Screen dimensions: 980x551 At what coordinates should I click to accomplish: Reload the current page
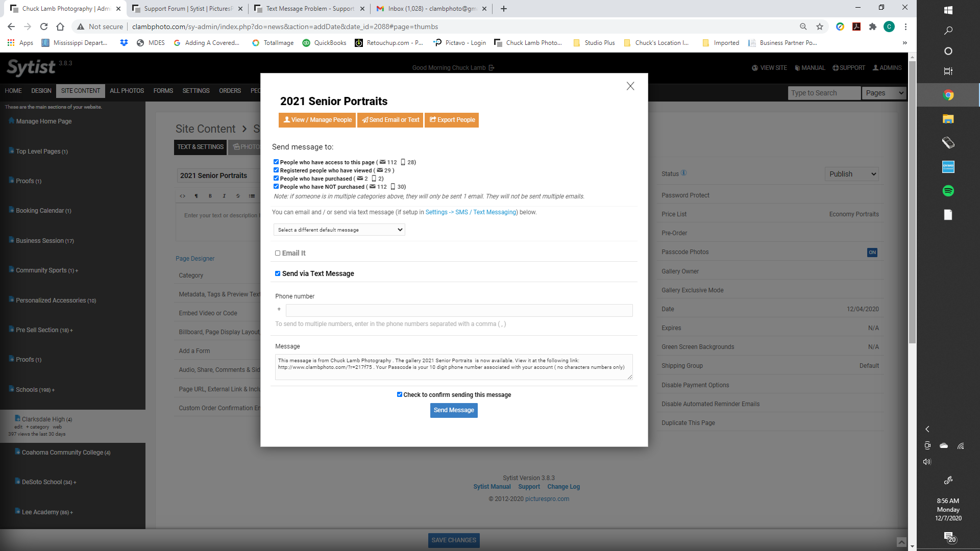pos(44,27)
